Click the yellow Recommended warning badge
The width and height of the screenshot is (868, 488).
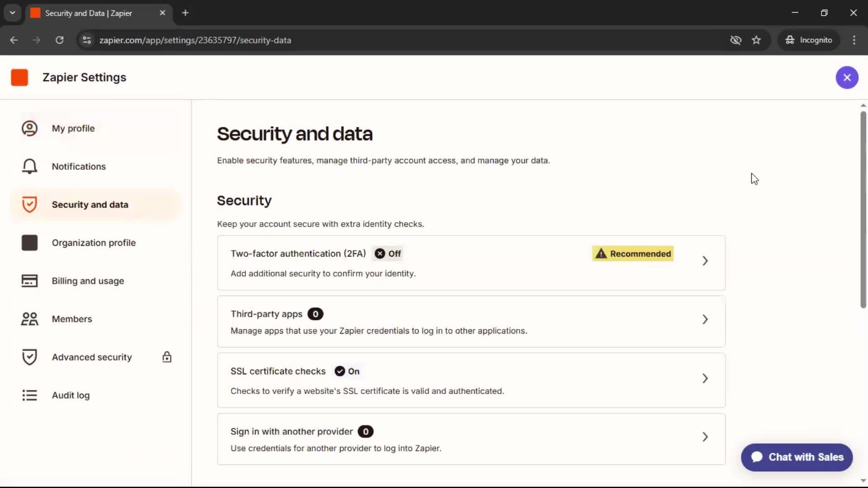tap(633, 253)
